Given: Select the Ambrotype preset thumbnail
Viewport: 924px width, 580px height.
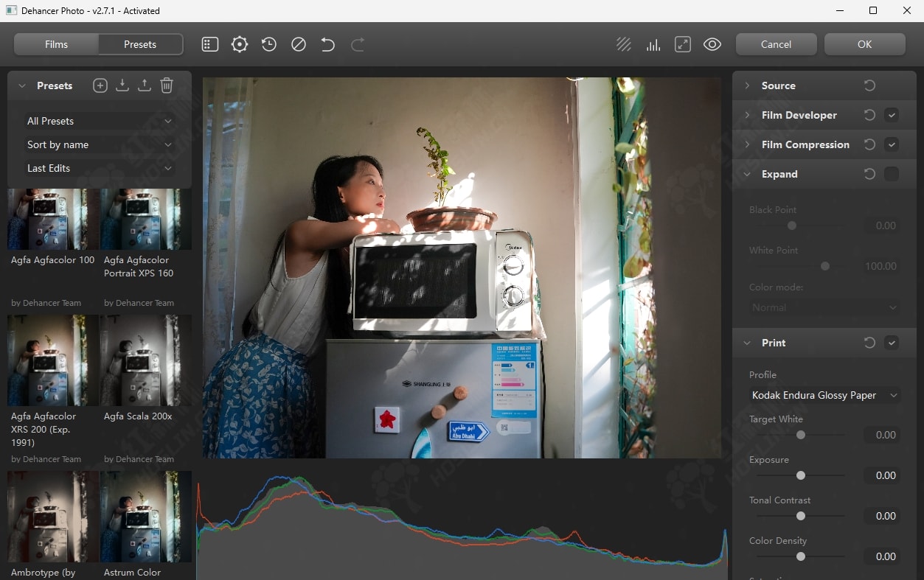Looking at the screenshot, I should (x=52, y=517).
